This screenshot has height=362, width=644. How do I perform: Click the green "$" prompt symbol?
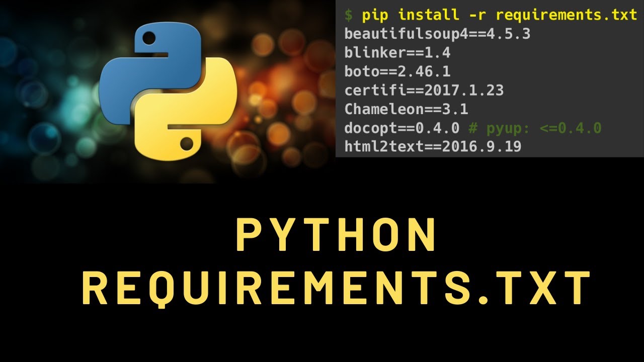[349, 15]
